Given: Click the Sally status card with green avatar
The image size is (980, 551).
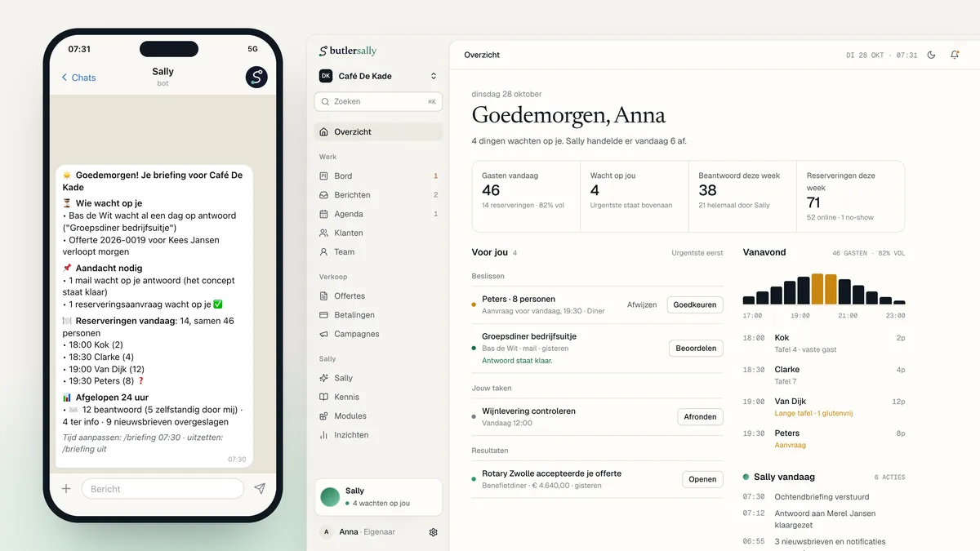Looking at the screenshot, I should point(378,496).
